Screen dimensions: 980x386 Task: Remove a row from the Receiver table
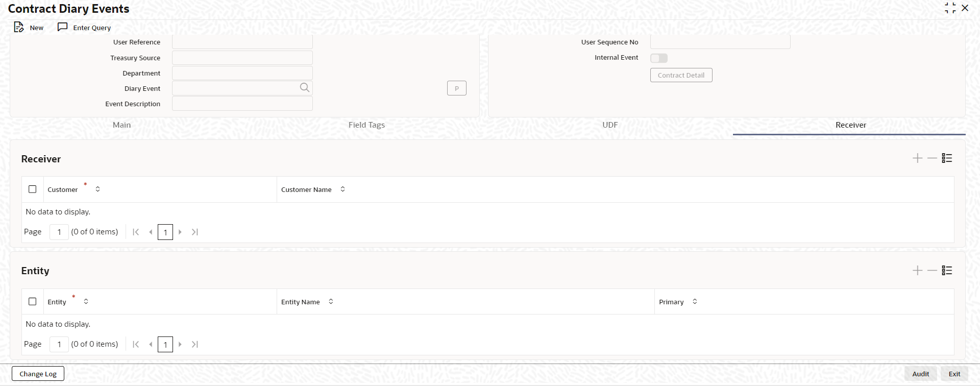click(932, 158)
